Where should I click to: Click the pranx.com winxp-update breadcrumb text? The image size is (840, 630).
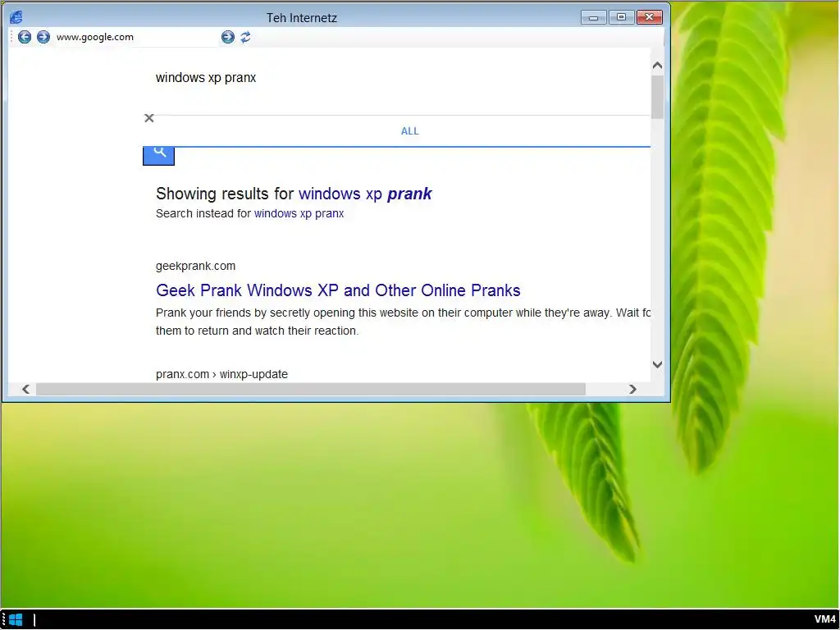(x=221, y=374)
